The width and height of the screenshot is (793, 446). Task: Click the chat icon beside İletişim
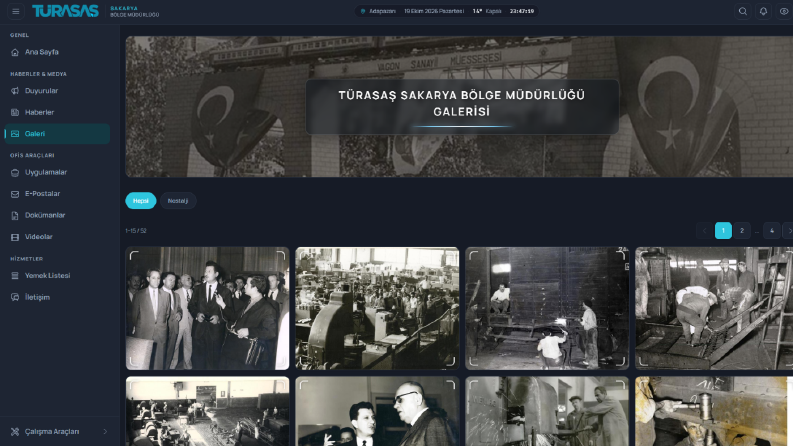click(x=15, y=297)
